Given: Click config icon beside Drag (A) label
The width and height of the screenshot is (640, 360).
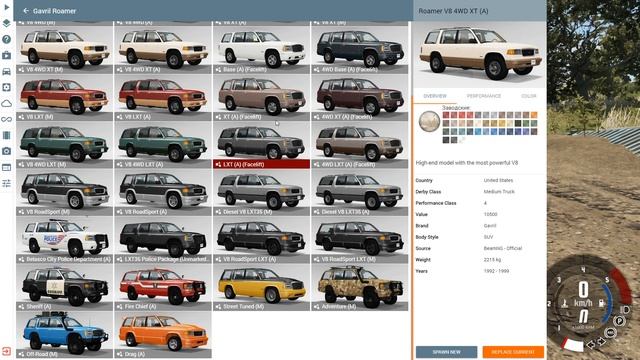Looking at the screenshot, I should click(120, 354).
